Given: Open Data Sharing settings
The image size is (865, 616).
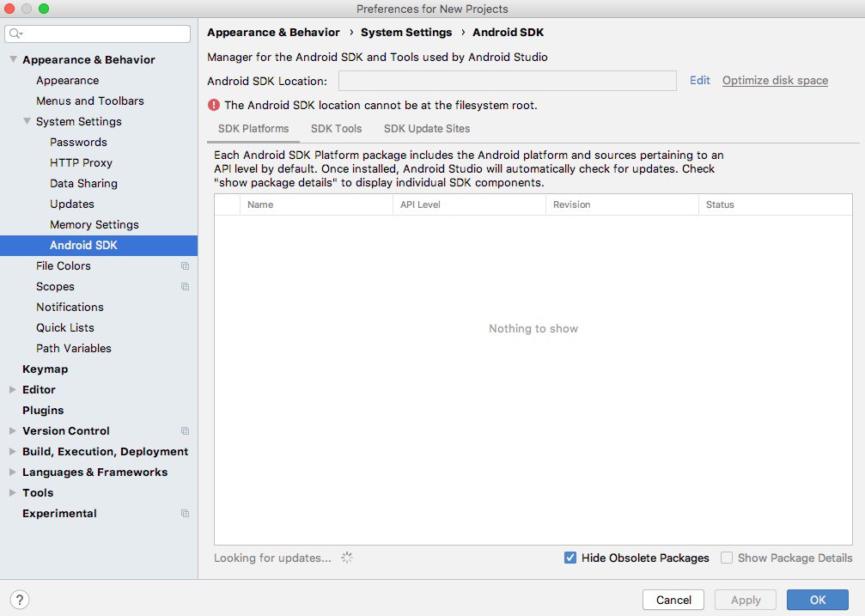Looking at the screenshot, I should point(83,183).
